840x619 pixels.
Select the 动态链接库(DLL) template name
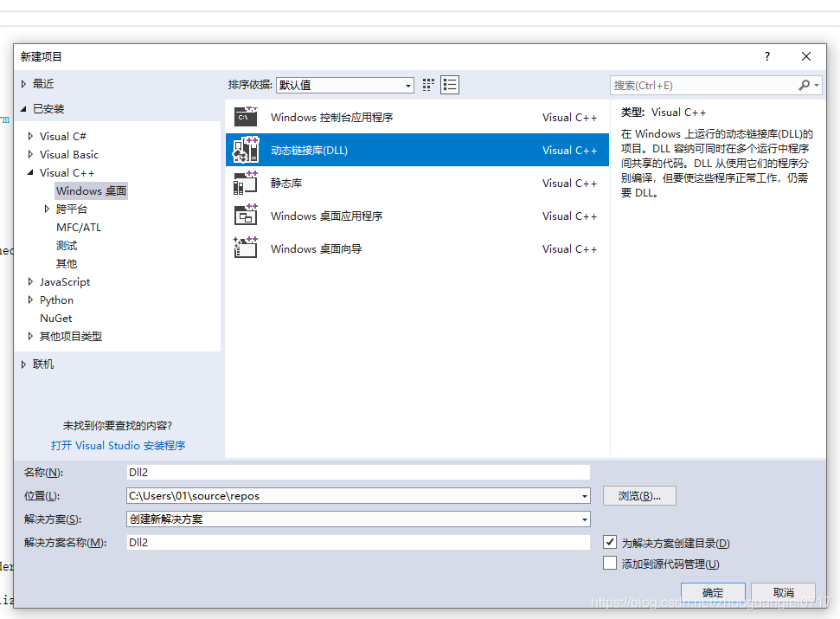[x=309, y=151]
